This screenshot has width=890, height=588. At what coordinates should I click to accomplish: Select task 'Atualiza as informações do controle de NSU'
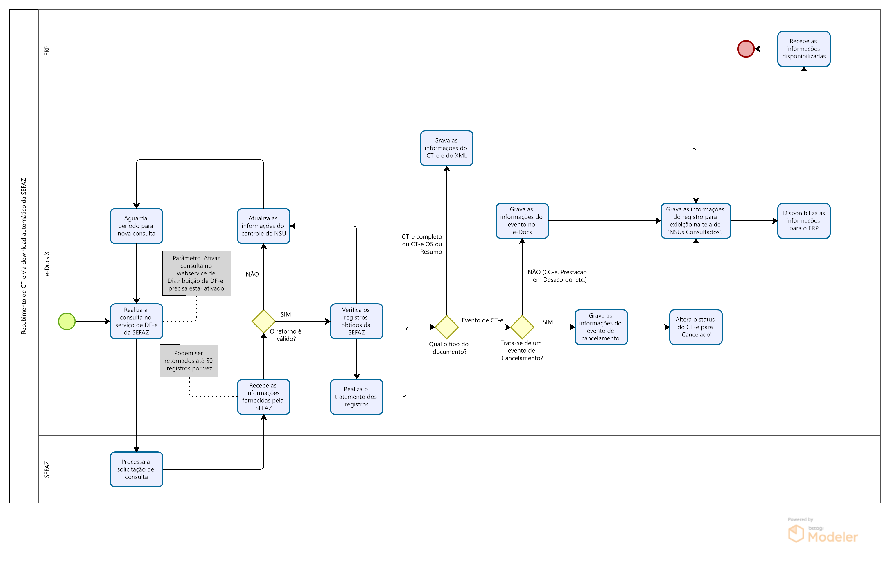(x=263, y=226)
